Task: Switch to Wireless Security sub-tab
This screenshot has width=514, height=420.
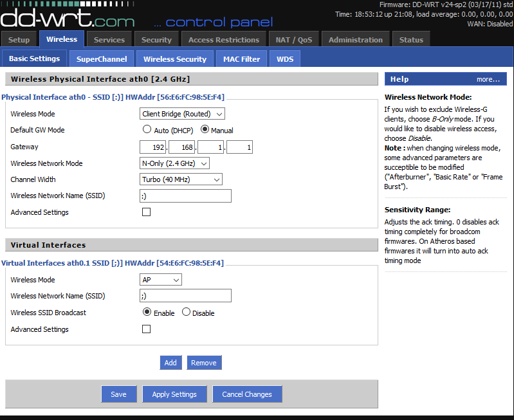Action: pyautogui.click(x=175, y=59)
